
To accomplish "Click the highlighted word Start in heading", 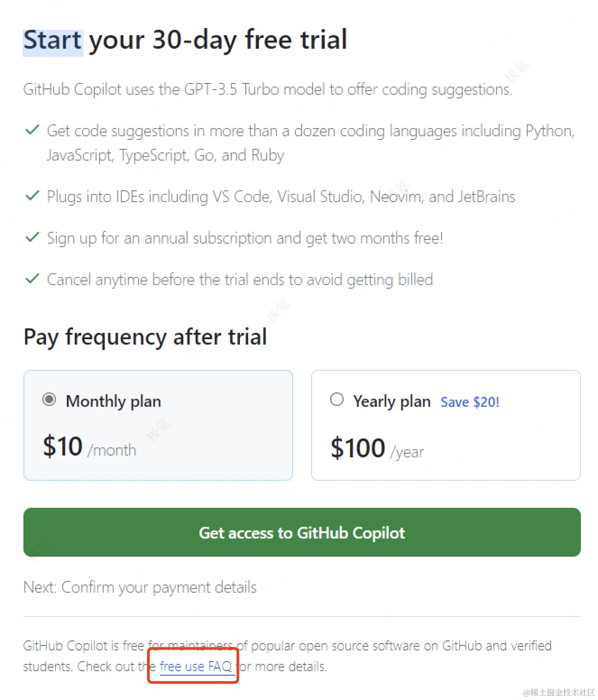I will coord(53,40).
